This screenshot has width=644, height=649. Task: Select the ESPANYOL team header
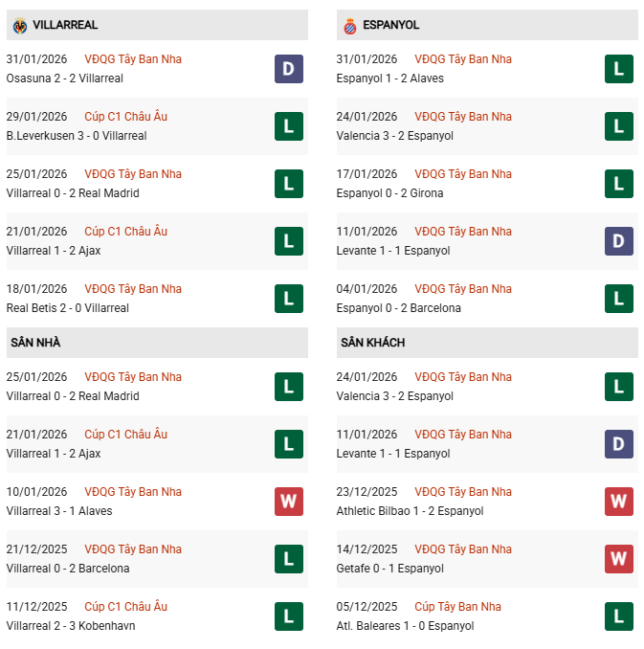[x=391, y=25]
